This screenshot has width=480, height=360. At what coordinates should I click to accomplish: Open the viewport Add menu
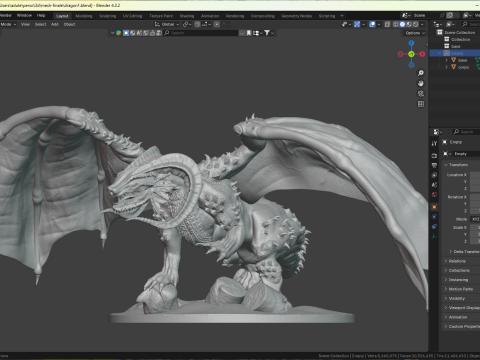coord(55,24)
